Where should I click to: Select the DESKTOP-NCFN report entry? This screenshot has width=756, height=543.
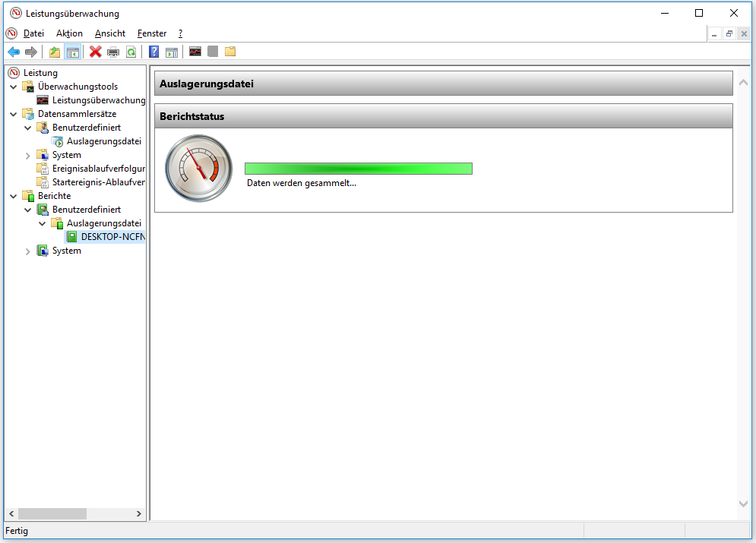pyautogui.click(x=112, y=237)
